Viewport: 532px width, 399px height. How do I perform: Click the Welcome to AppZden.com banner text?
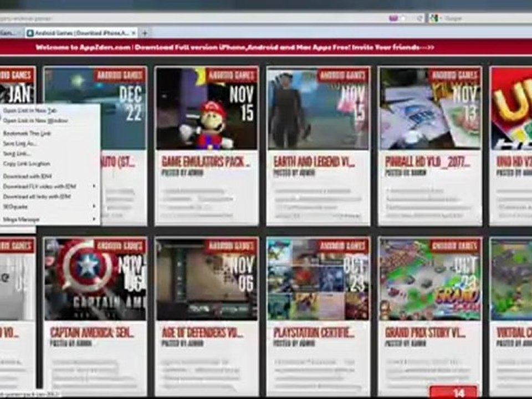coord(235,48)
